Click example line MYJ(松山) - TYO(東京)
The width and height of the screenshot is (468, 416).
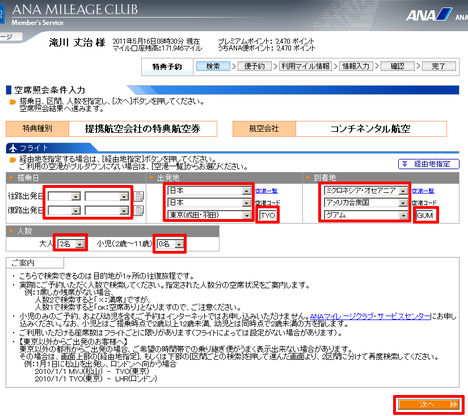click(x=92, y=371)
